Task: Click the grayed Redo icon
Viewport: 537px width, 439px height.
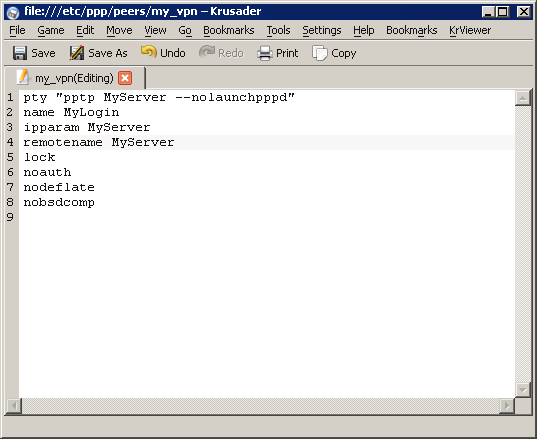Action: [x=207, y=52]
